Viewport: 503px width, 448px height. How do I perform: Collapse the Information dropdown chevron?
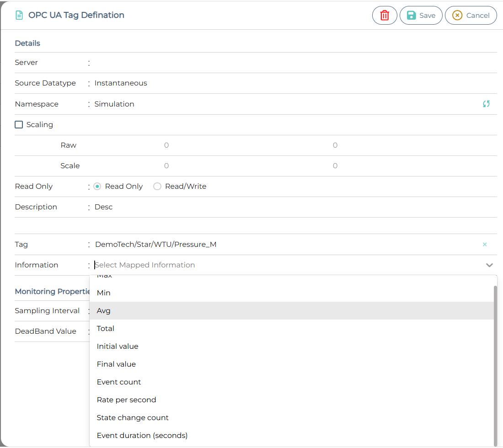tap(489, 265)
